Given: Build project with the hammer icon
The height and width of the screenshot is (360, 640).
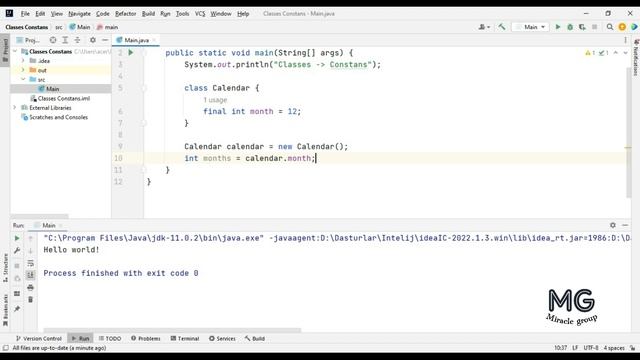Looking at the screenshot, I should 502,27.
